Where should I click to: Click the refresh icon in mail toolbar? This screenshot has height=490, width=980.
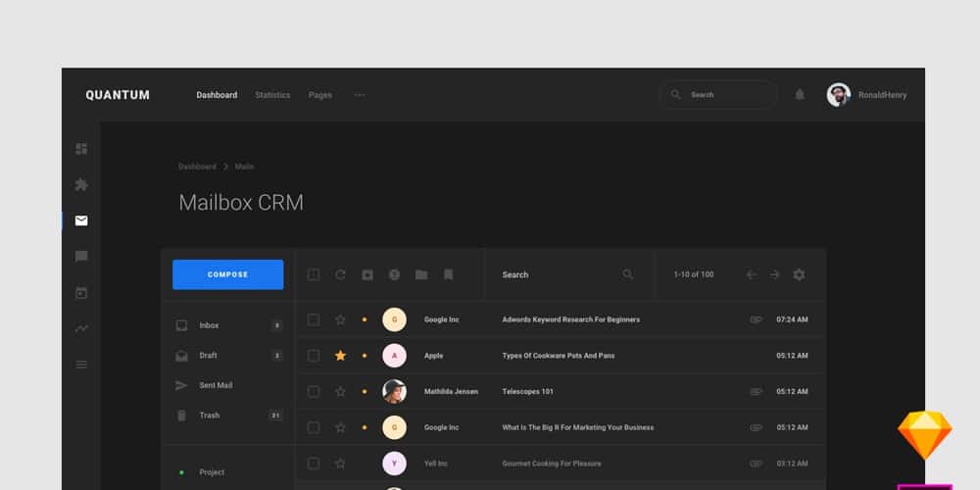click(340, 274)
